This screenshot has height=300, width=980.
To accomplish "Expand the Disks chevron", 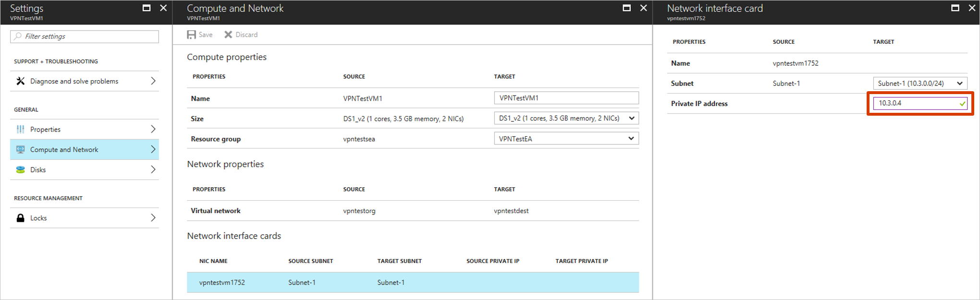I will click(153, 169).
